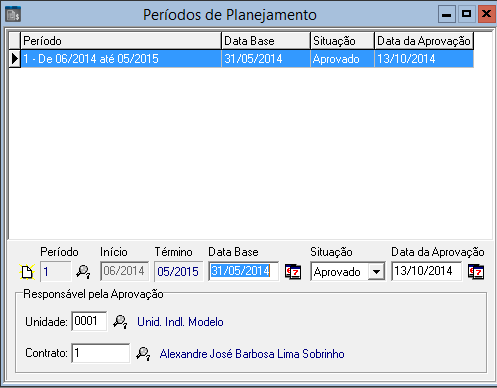Viewport: 497px width, 388px height.
Task: Search Contrato with the magnifier icon
Action: pyautogui.click(x=143, y=354)
